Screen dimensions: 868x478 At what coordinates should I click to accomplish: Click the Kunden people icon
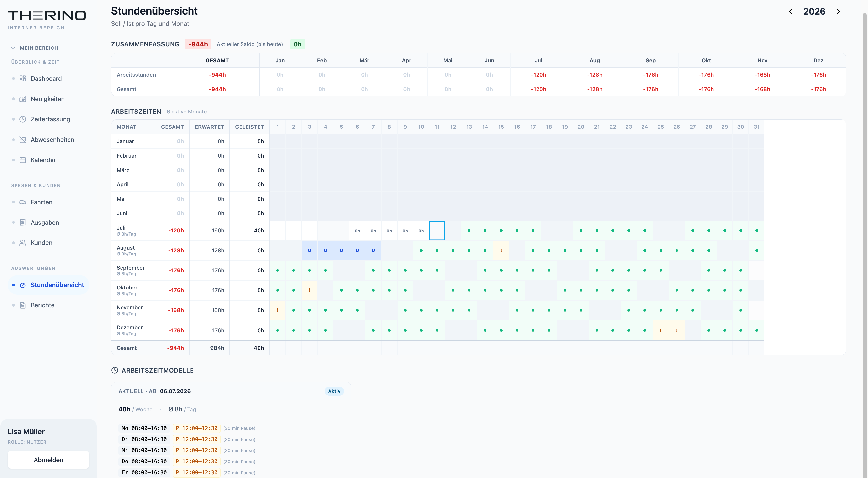tap(23, 243)
